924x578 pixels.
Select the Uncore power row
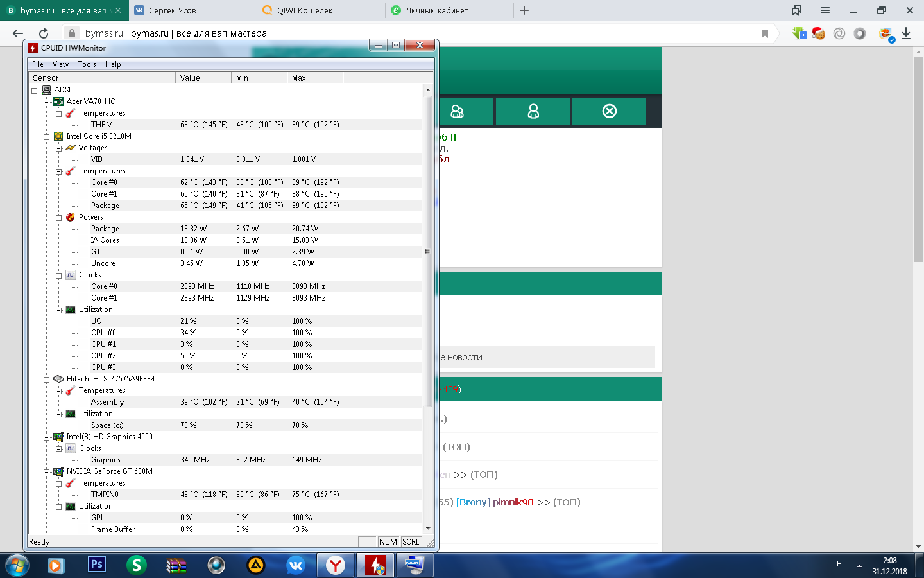pos(226,263)
